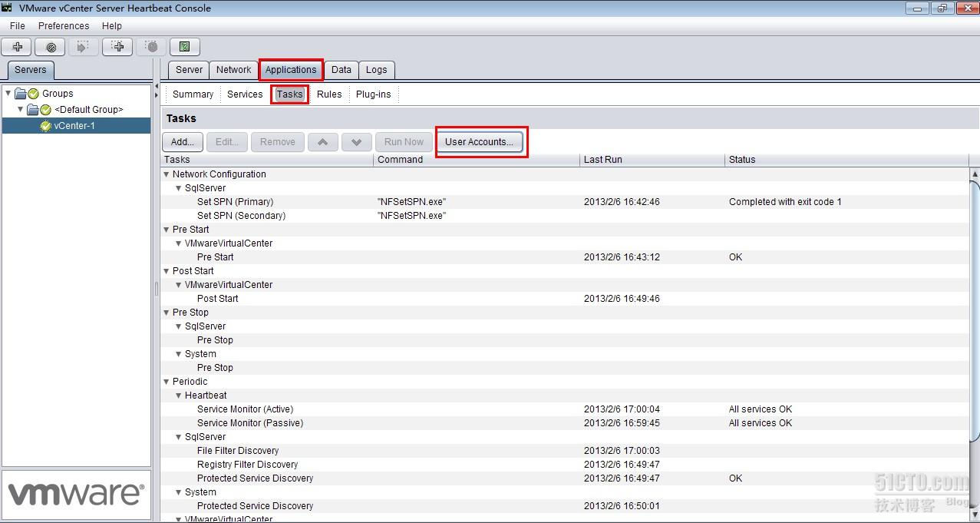Click the Add... button

point(183,142)
